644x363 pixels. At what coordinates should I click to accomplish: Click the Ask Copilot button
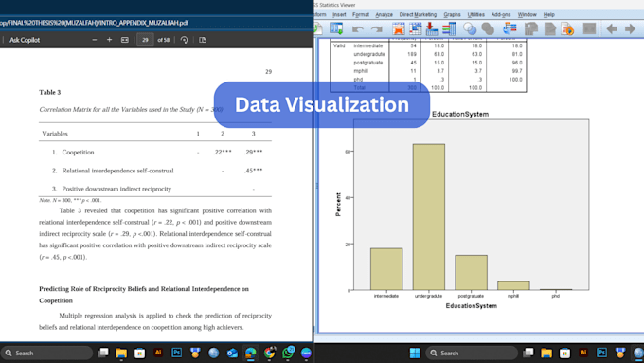(25, 40)
